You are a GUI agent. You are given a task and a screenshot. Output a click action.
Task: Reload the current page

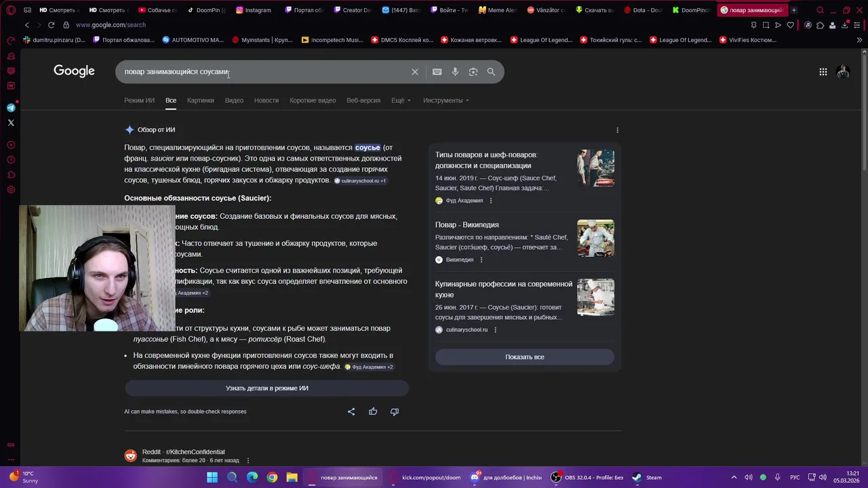[51, 25]
